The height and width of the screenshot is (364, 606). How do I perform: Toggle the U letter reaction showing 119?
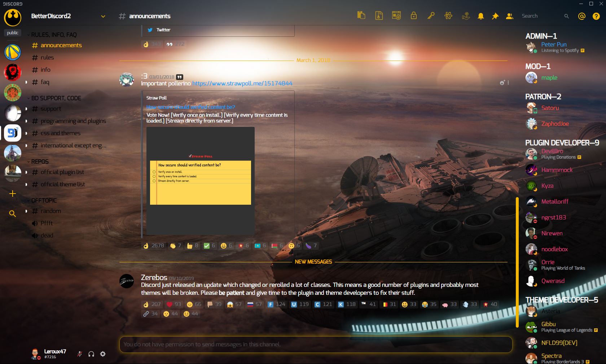pos(300,304)
